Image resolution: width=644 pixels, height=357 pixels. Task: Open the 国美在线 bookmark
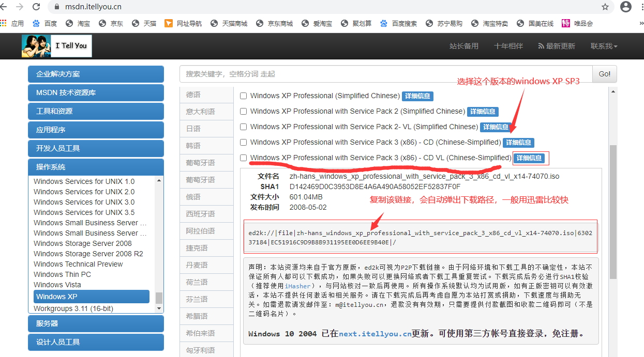pos(535,23)
